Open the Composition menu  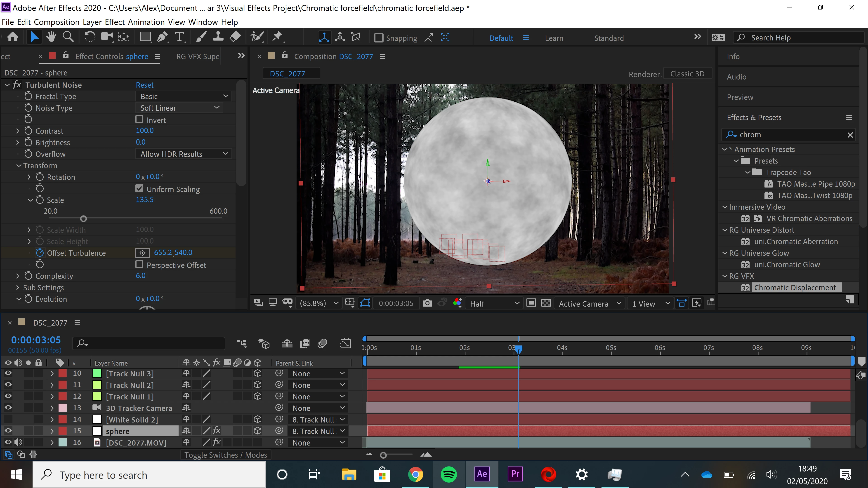[56, 22]
